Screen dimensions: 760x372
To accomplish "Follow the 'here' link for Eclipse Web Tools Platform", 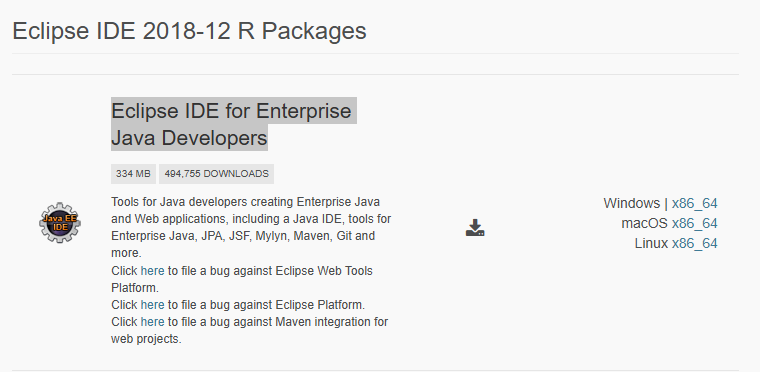I will click(x=152, y=271).
